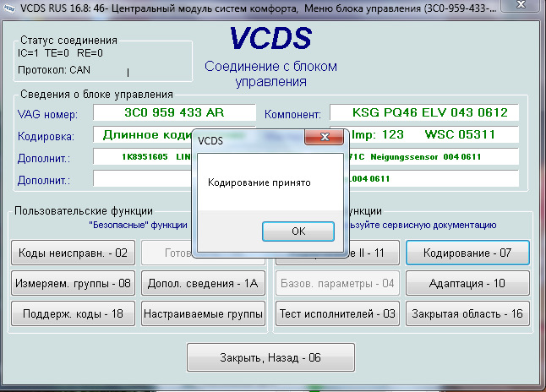The height and width of the screenshot is (392, 546).
Task: Click the Компонент: label
Action: (x=292, y=114)
